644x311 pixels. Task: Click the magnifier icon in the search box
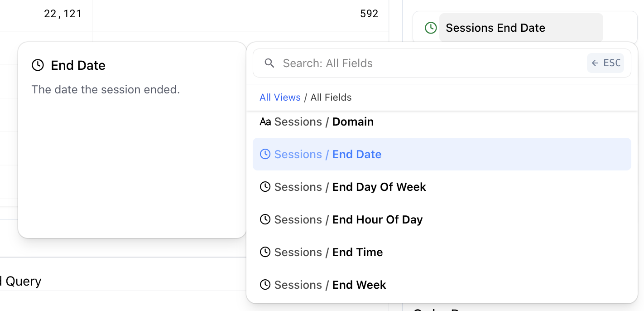pyautogui.click(x=269, y=63)
